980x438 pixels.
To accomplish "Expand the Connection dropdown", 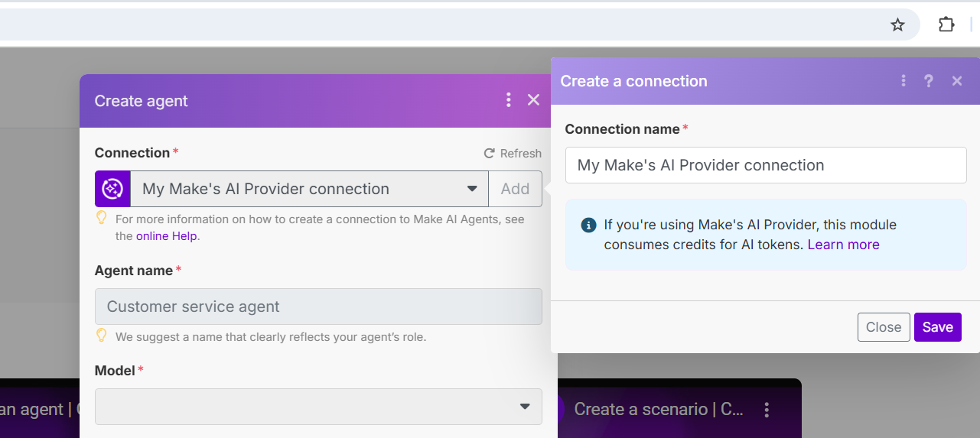I will (472, 189).
